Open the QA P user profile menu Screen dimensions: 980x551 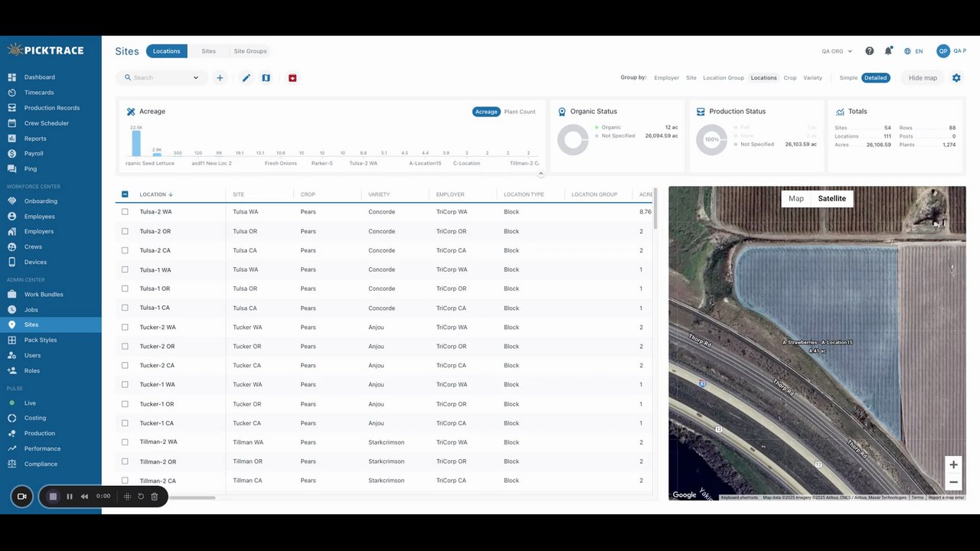952,51
